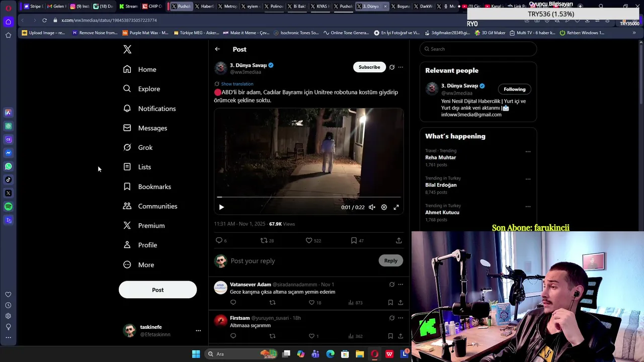Open account menu dots next to taskinefe
Screen dimensions: 644x362
tap(198, 330)
